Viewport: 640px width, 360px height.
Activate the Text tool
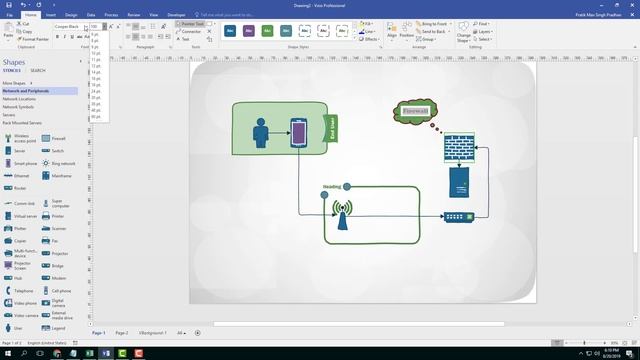183,39
